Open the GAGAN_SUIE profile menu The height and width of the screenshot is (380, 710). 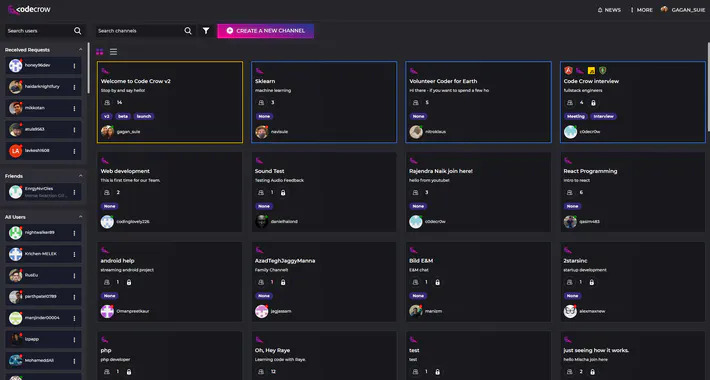683,10
